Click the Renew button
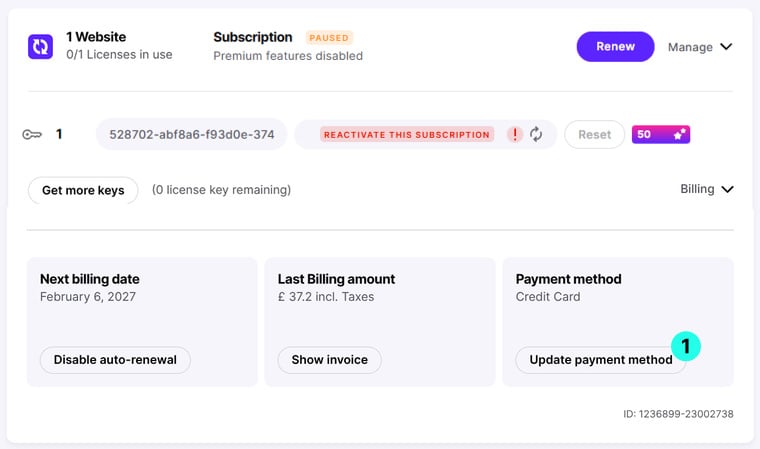This screenshot has height=449, width=760. click(615, 47)
